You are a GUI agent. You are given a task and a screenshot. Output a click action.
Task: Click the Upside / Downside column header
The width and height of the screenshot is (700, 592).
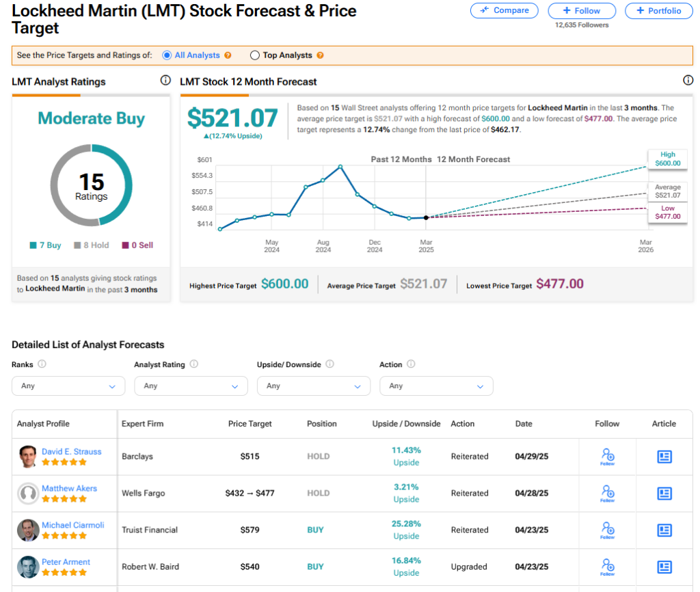[x=406, y=424]
